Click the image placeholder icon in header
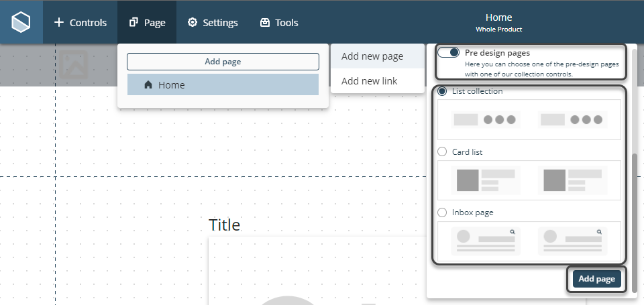Viewport: 644px width, 305px height. point(74,64)
